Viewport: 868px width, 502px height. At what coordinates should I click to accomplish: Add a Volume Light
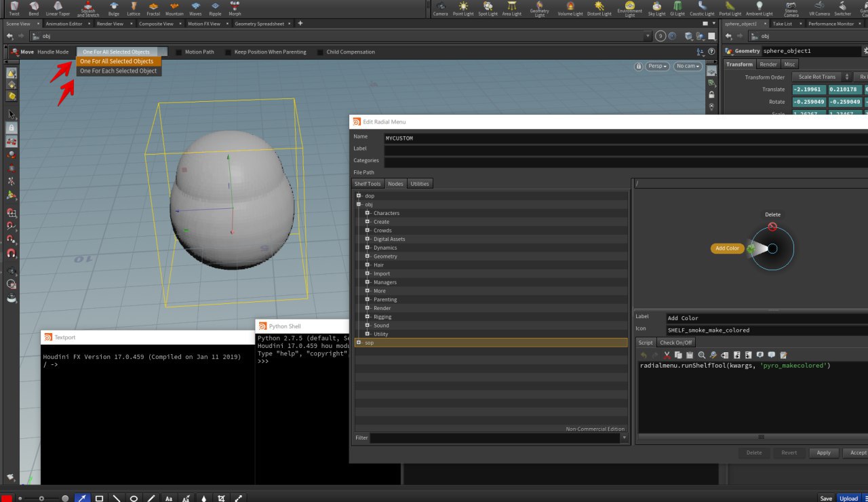(x=570, y=9)
